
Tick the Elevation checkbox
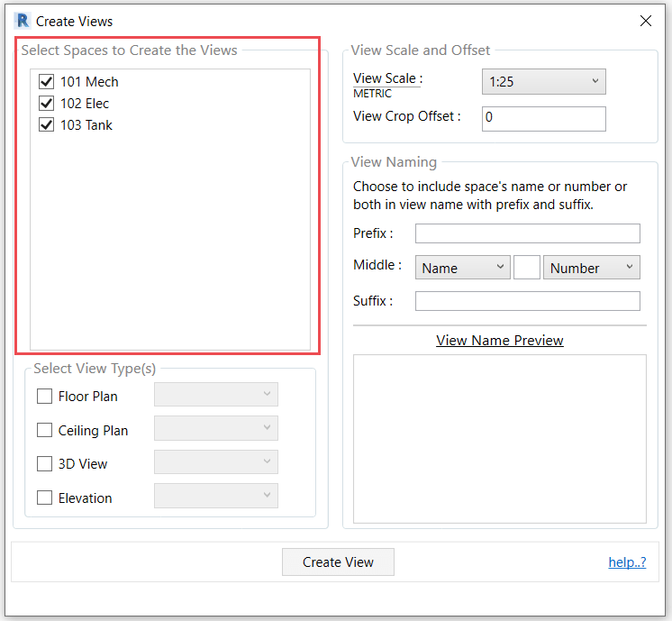coord(44,498)
